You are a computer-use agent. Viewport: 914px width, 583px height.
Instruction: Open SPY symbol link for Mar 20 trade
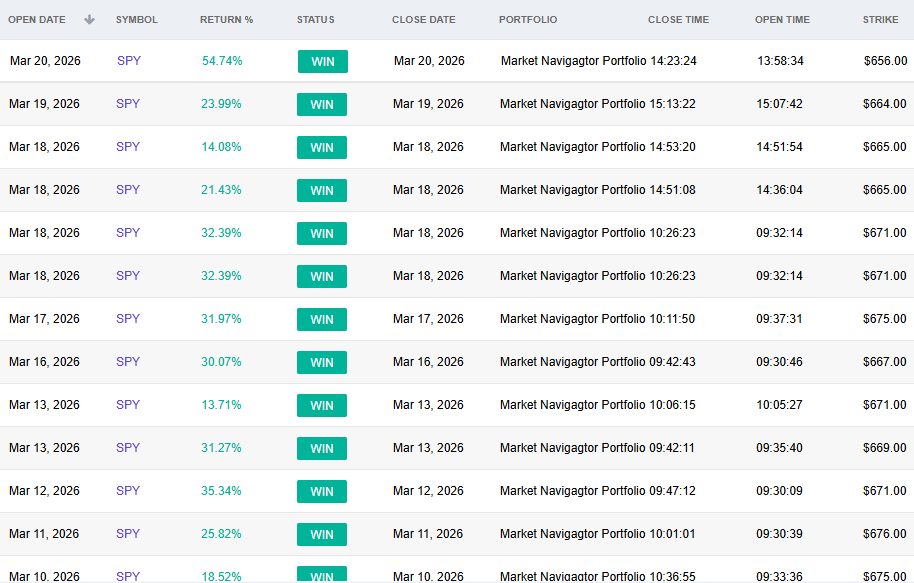[x=129, y=61]
